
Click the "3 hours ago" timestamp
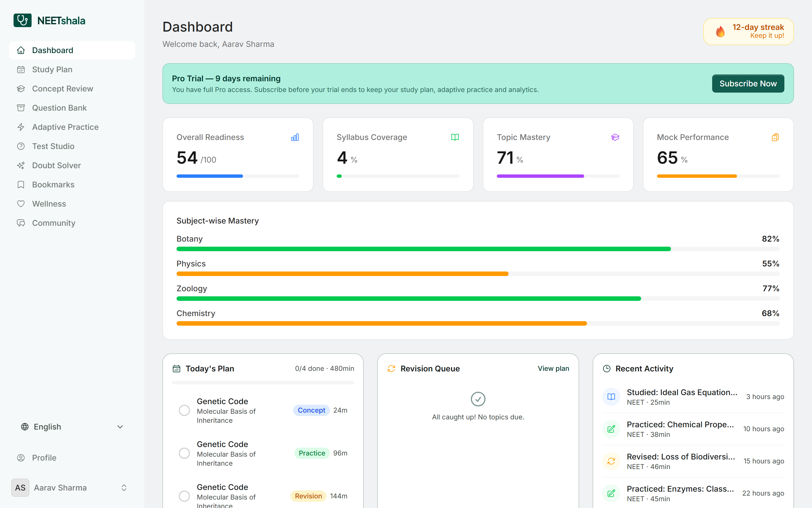[765, 397]
